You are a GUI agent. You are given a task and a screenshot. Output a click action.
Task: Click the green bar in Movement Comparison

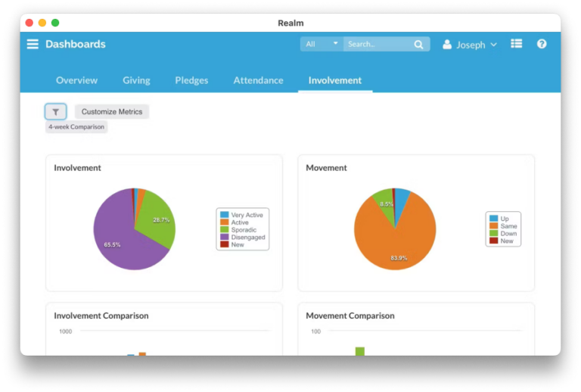(360, 351)
